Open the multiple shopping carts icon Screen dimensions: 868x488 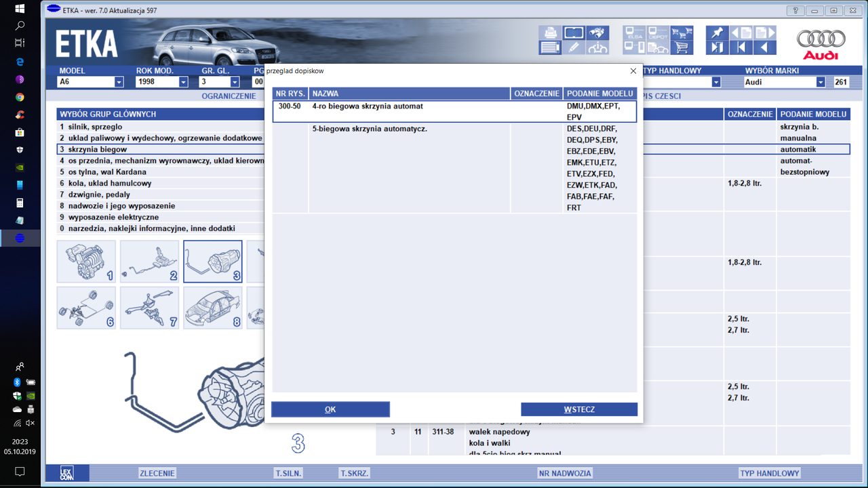point(682,33)
